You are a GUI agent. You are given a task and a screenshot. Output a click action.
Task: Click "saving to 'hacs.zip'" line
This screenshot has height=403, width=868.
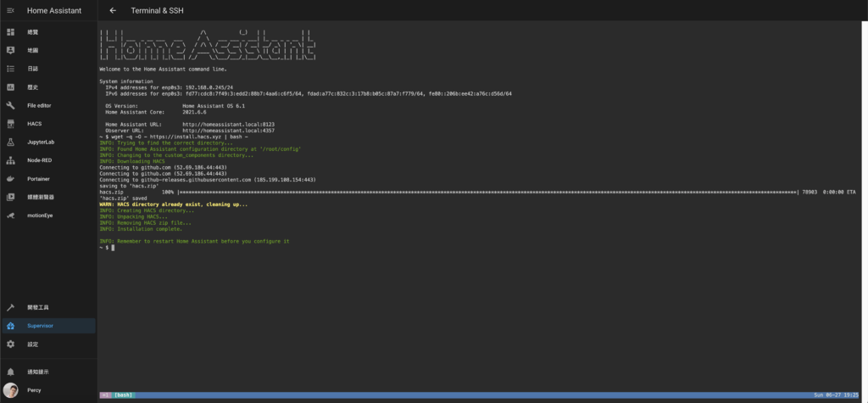129,187
